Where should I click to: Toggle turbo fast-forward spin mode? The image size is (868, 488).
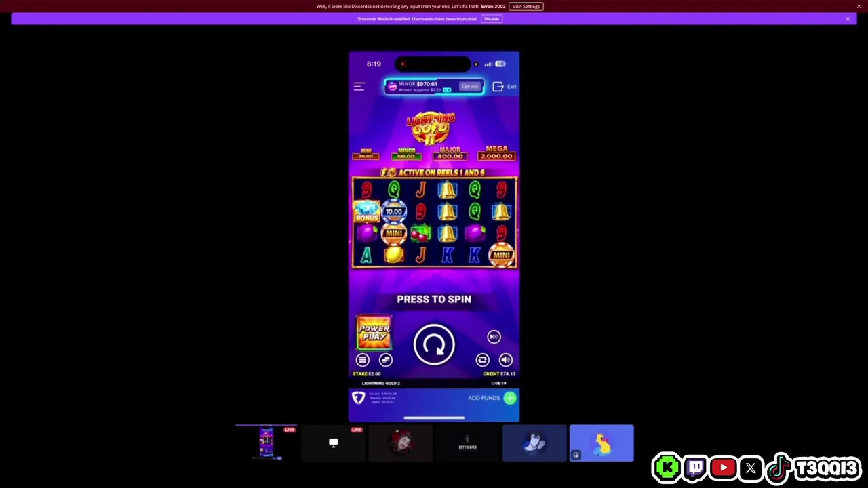494,337
